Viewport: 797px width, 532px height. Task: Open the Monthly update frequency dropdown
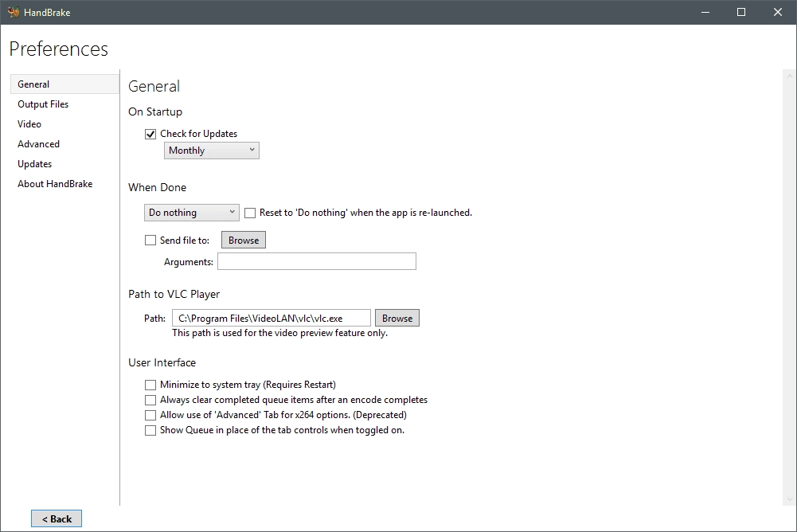(x=212, y=151)
